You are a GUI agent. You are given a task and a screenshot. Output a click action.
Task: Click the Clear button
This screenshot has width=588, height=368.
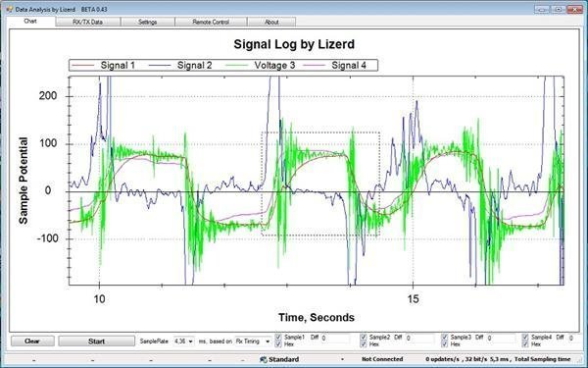tap(32, 341)
